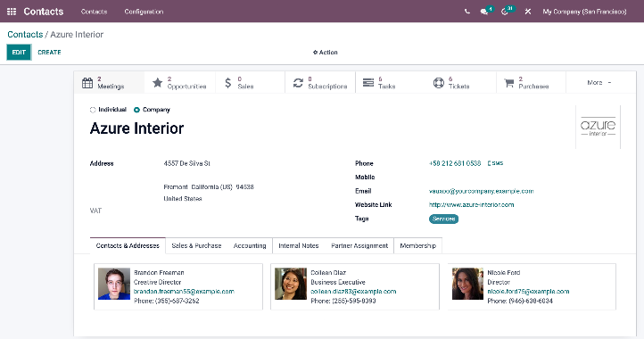Click the United States country text
Image resolution: width=644 pixels, height=339 pixels.
coord(183,198)
